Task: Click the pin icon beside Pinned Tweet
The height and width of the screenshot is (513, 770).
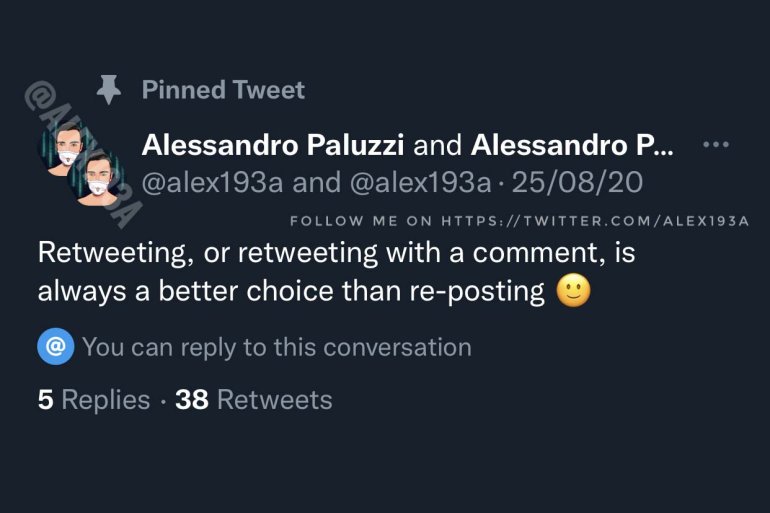Action: [x=109, y=90]
